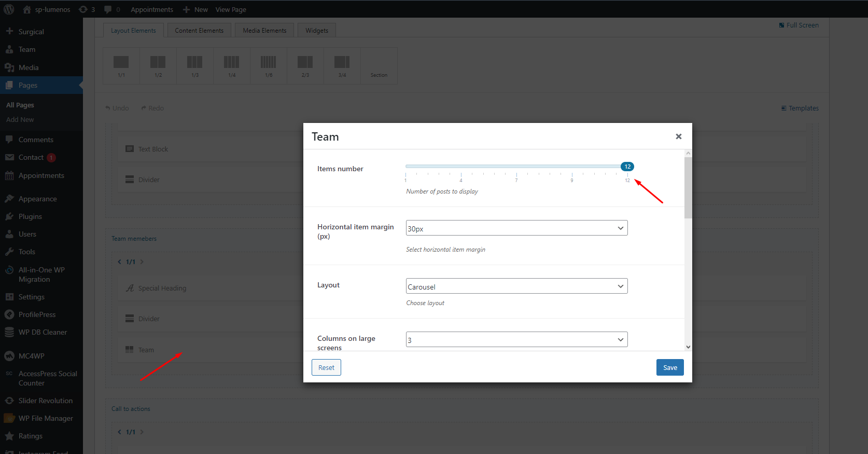Switch to Media Elements tab

click(x=264, y=30)
